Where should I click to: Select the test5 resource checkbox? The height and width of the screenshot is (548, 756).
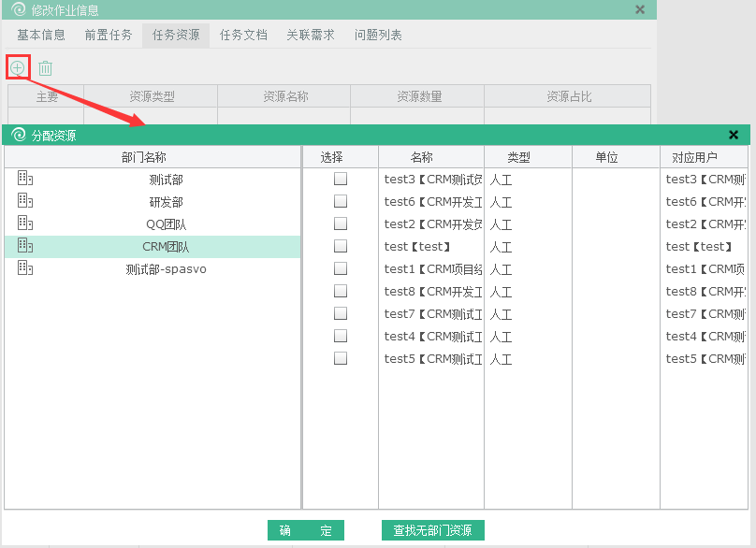click(341, 358)
